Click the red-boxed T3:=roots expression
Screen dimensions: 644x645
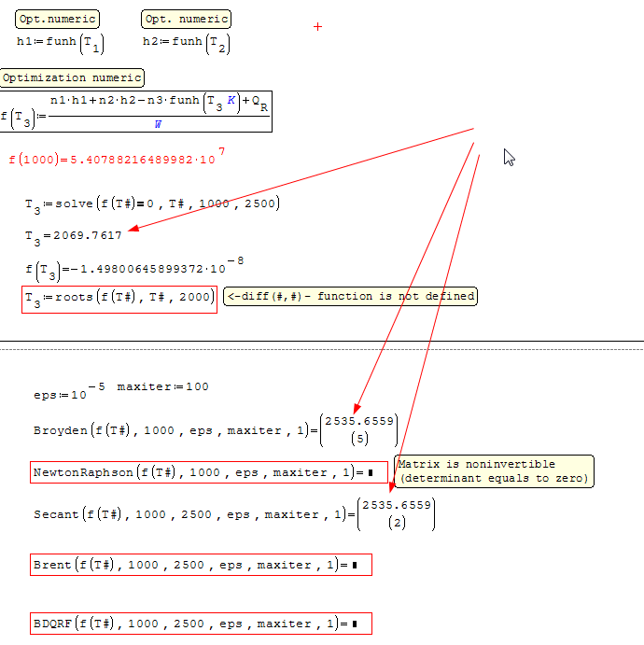120,299
